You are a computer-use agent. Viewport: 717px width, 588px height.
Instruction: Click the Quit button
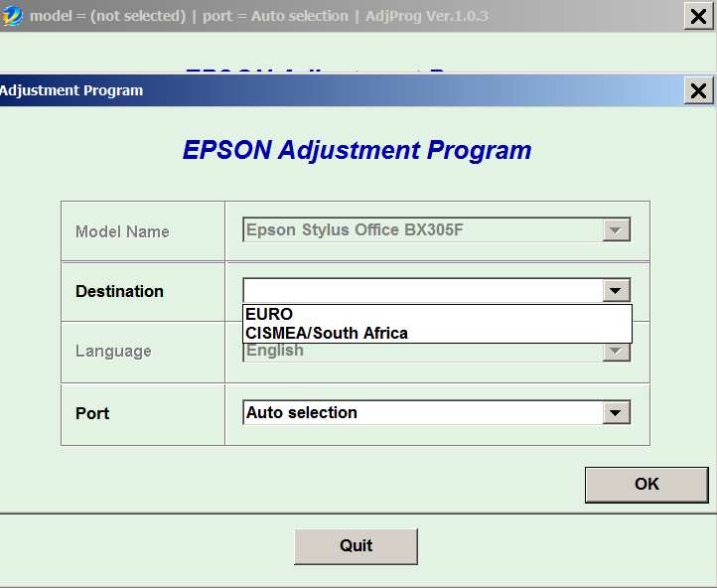356,546
